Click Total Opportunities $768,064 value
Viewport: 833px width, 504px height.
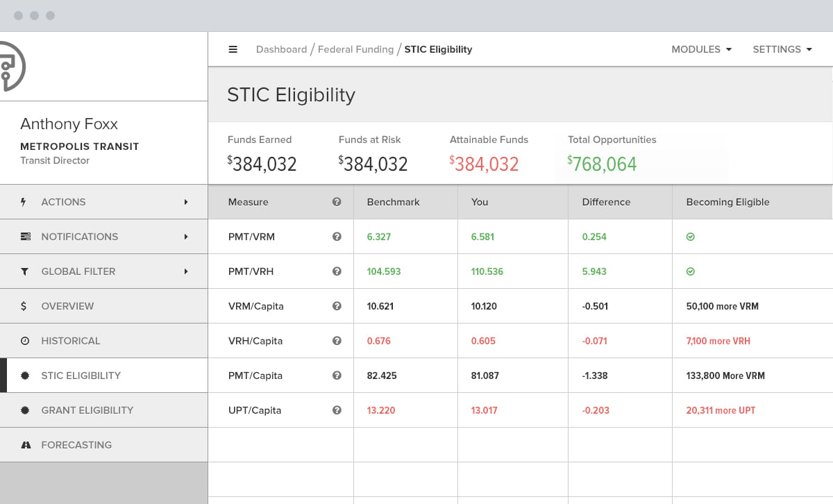603,164
